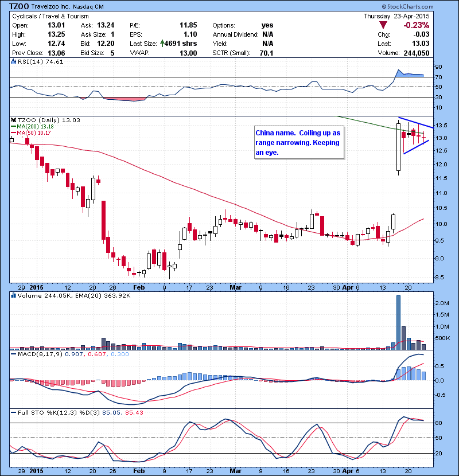Click the RSI indicator icon
This screenshot has height=476, width=459.
pyautogui.click(x=13, y=61)
